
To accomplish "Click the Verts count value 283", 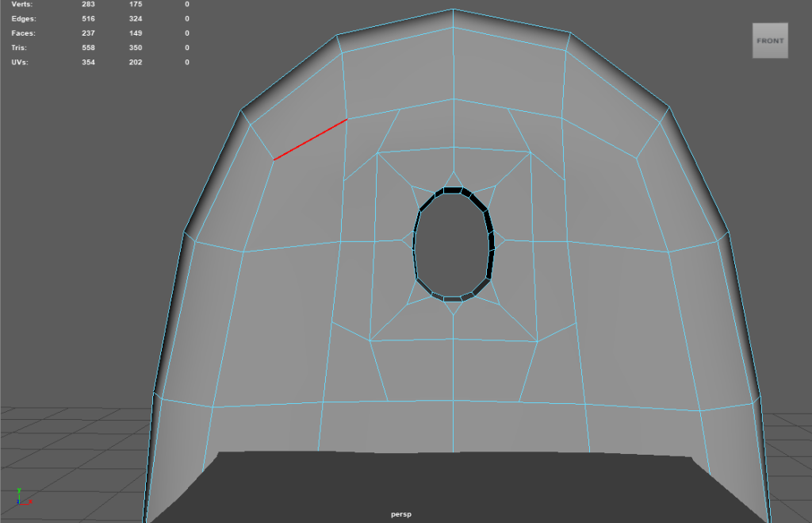I will coord(88,5).
